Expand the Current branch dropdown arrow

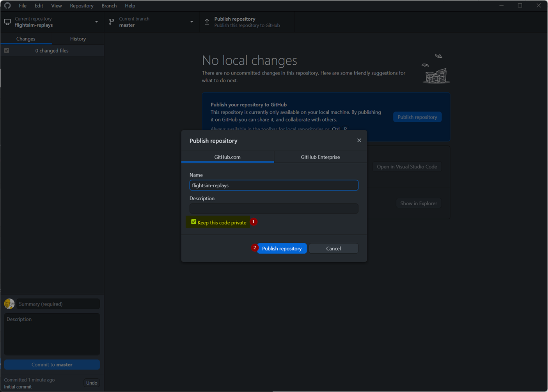point(192,22)
